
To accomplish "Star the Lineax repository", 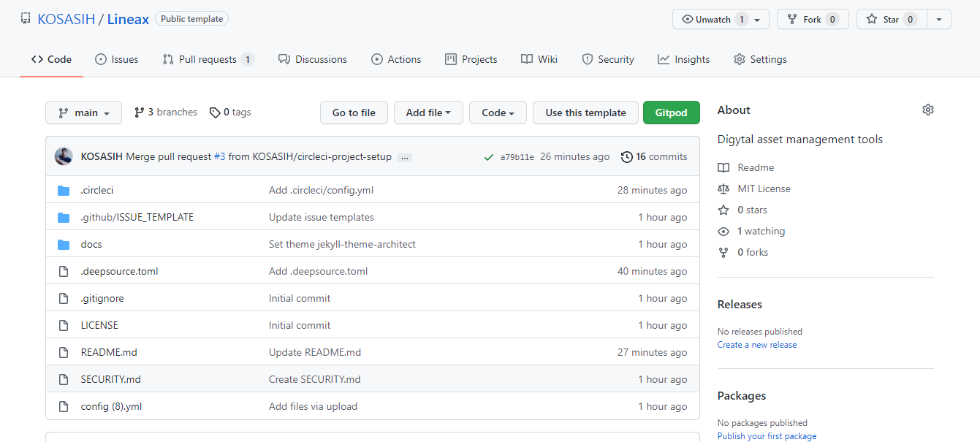I will coord(892,20).
